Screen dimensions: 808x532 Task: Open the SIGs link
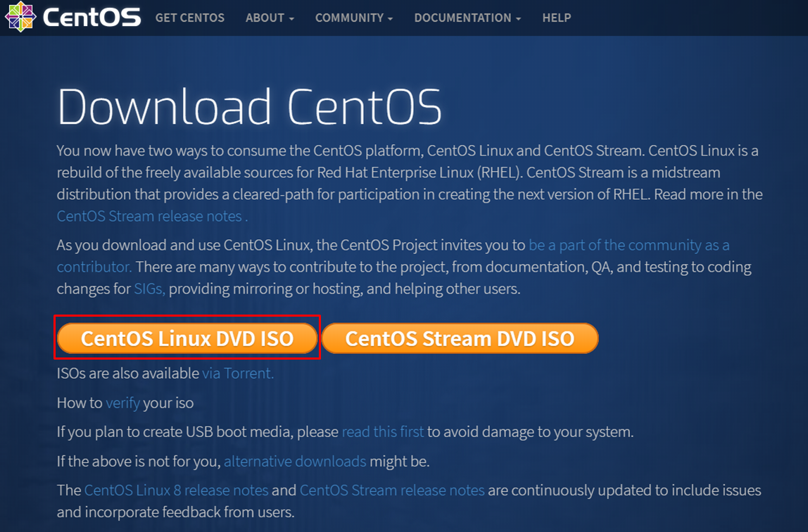click(x=149, y=289)
